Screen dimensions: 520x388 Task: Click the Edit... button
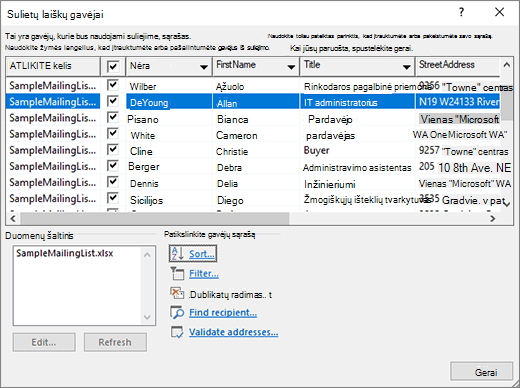44,342
